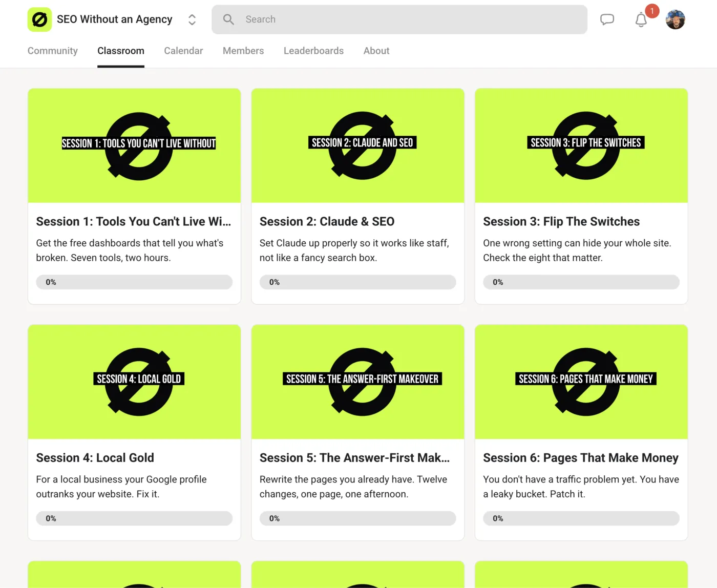
Task: Click the text "Rewrite the pages you already have. Twelve"
Action: pyautogui.click(x=353, y=479)
